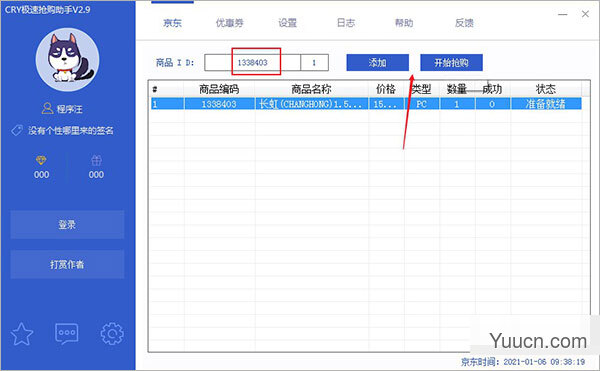
Task: Sort by the 价格 column header
Action: pyautogui.click(x=386, y=89)
